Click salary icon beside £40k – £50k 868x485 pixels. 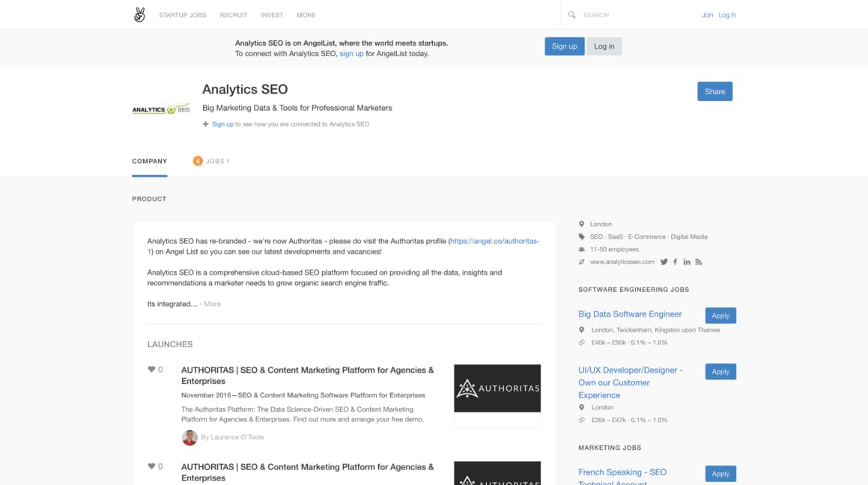click(581, 343)
